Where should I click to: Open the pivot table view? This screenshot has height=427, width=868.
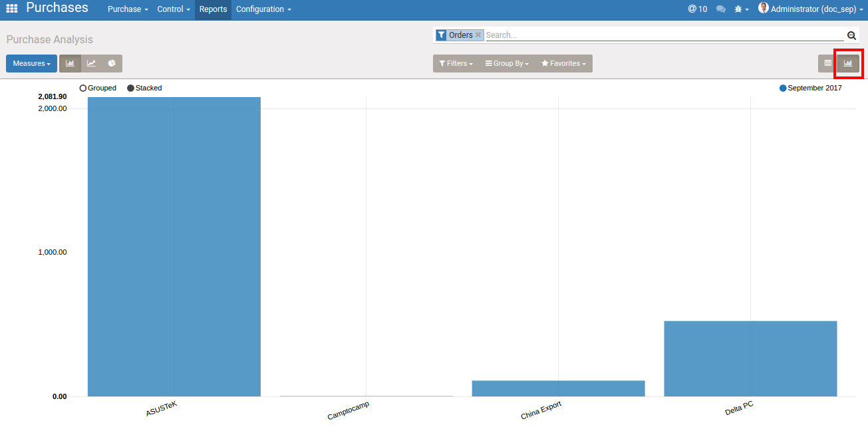(828, 63)
